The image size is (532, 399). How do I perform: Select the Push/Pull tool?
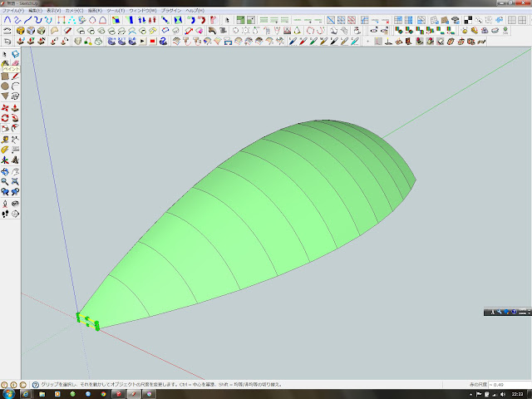point(15,108)
